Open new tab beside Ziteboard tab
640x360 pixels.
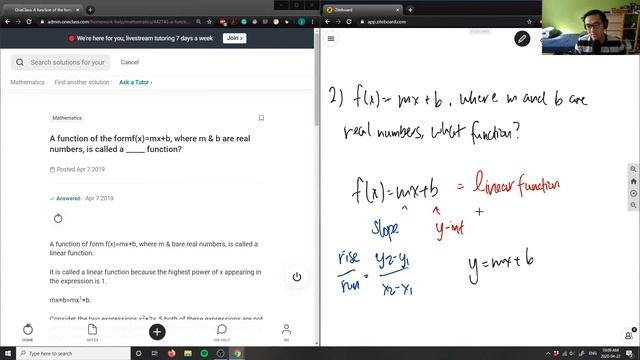point(410,10)
